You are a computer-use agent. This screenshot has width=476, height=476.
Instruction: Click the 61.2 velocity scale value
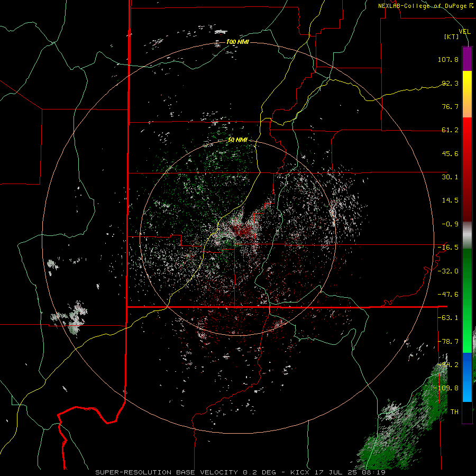(x=450, y=130)
